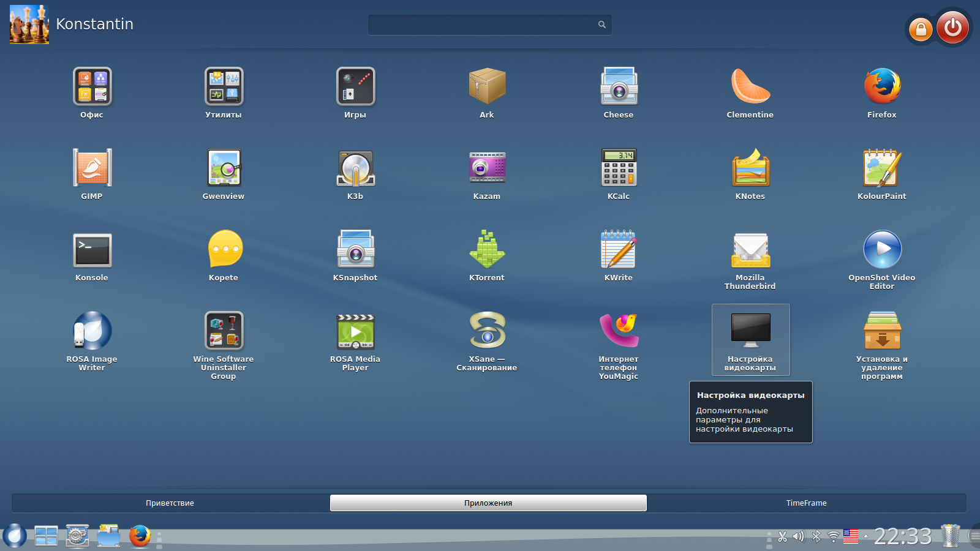Viewport: 980px width, 551px height.
Task: Open the trash bin in the panel
Action: pos(951,536)
